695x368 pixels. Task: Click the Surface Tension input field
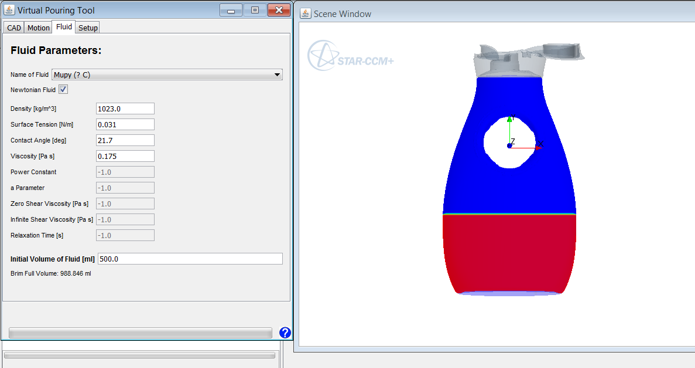(x=125, y=125)
